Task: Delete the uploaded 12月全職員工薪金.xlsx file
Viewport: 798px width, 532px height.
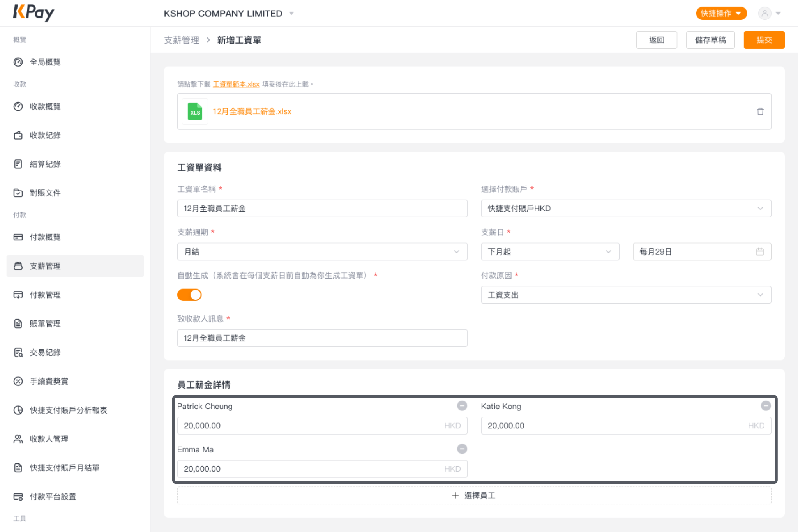Action: click(760, 111)
